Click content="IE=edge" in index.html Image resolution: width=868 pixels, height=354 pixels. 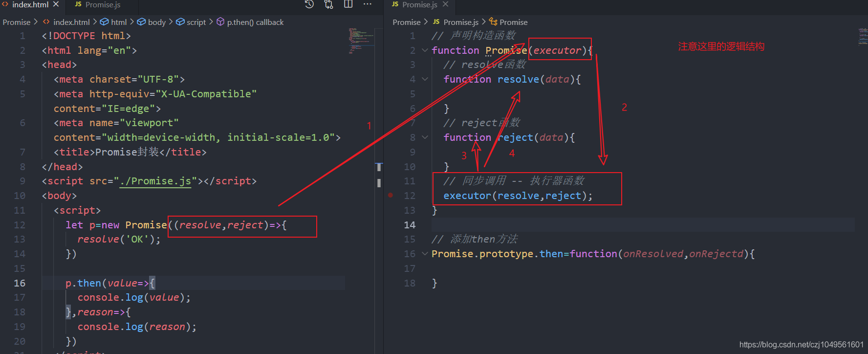click(107, 109)
